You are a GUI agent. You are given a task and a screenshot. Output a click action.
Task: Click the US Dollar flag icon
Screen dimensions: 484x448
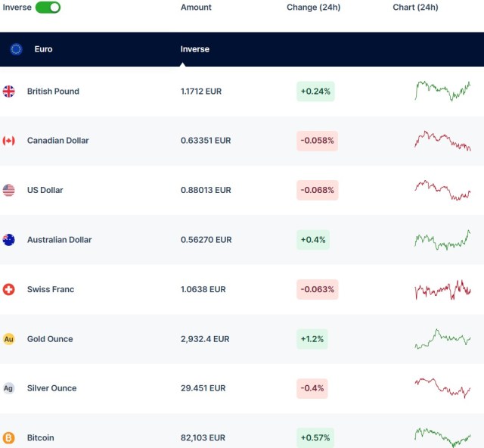tap(9, 190)
